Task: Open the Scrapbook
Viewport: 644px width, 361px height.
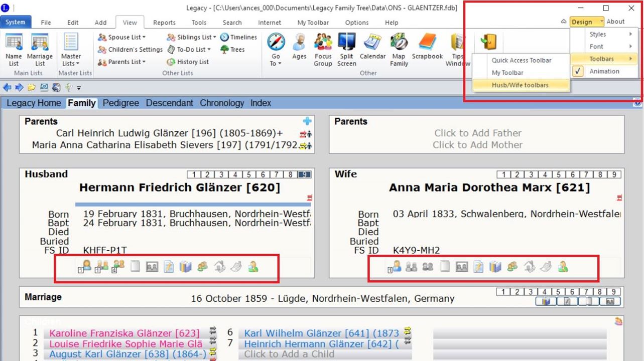Action: [x=427, y=46]
